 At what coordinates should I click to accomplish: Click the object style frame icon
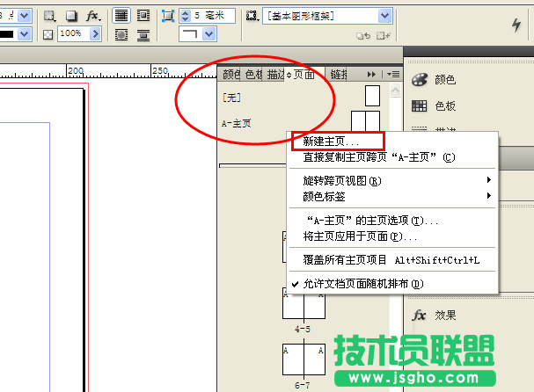(x=252, y=16)
